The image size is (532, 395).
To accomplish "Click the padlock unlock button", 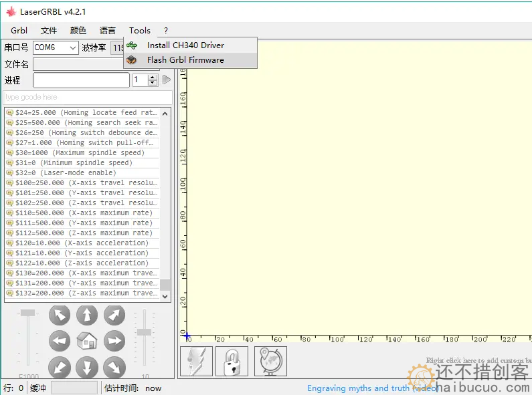I will pyautogui.click(x=232, y=361).
